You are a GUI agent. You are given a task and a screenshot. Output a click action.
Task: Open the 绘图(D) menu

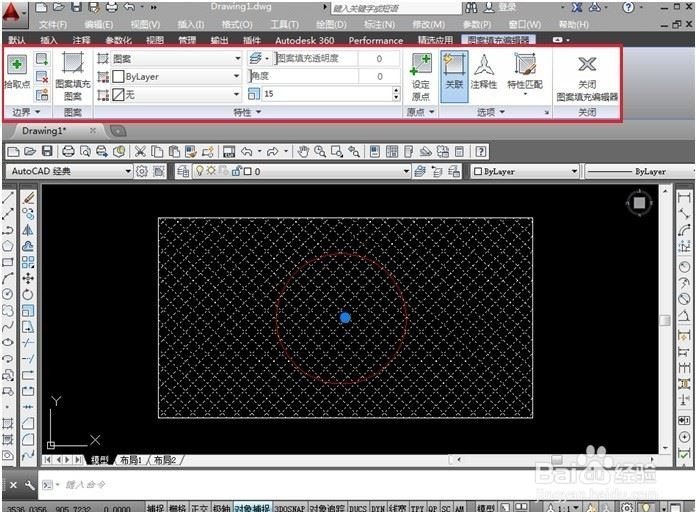331,24
